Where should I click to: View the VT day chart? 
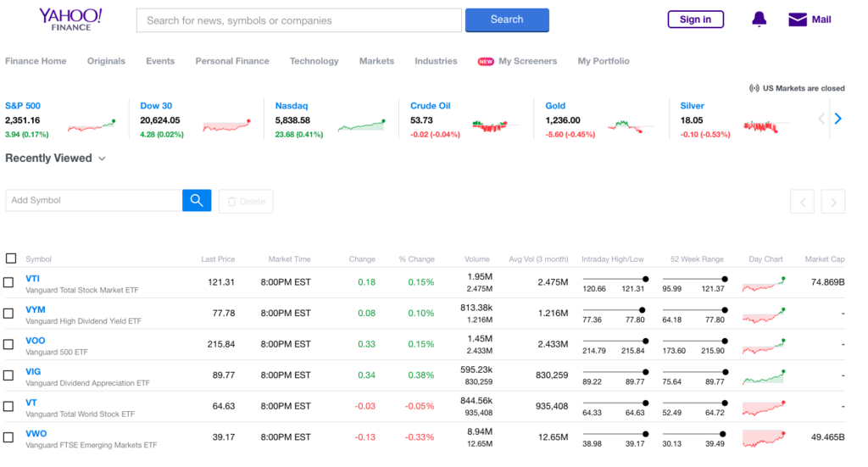tap(764, 408)
